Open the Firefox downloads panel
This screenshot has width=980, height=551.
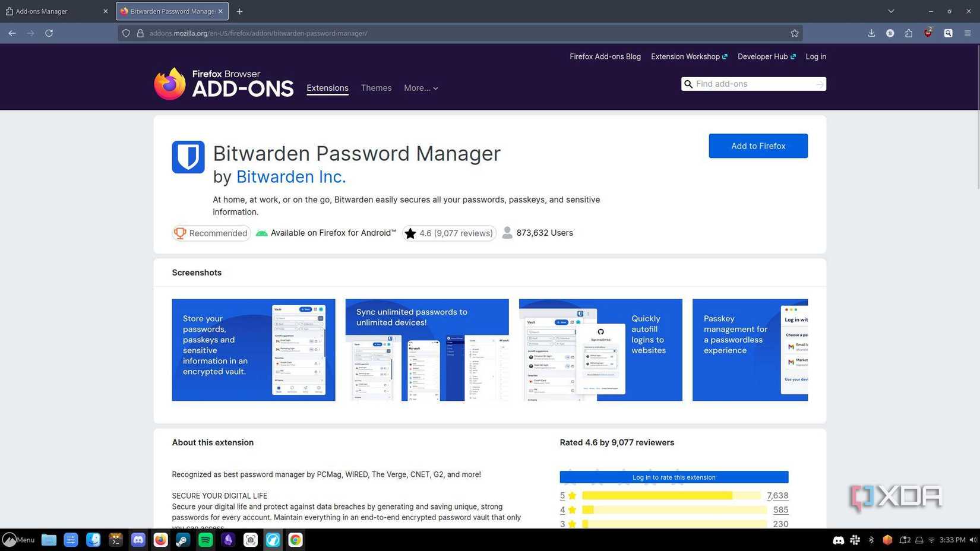pyautogui.click(x=871, y=33)
